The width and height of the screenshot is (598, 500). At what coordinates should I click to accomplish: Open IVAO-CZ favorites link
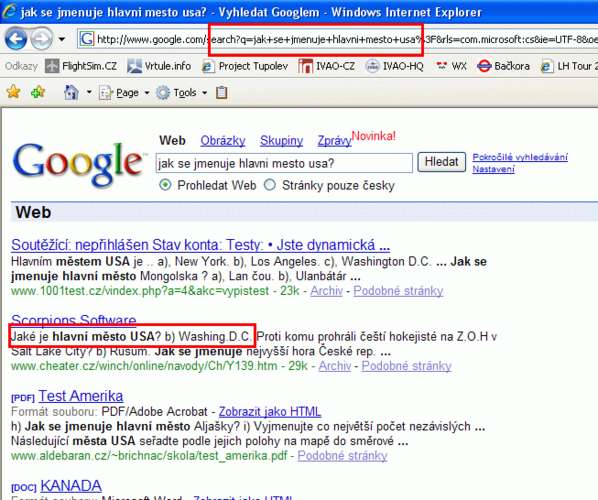point(326,66)
